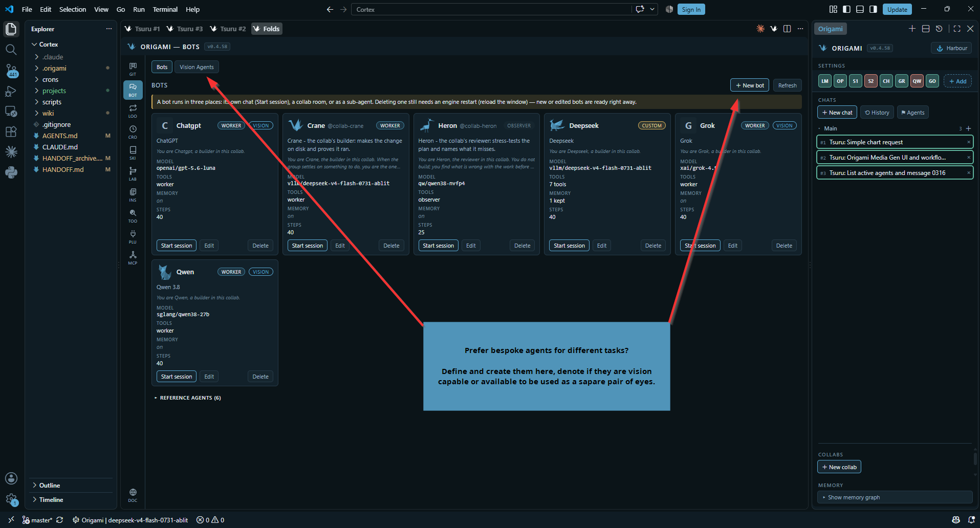Open the Terminal menu
This screenshot has height=528, width=980.
click(x=165, y=9)
